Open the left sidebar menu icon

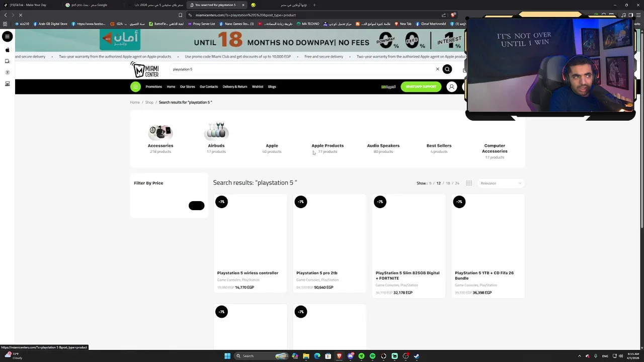(7, 36)
